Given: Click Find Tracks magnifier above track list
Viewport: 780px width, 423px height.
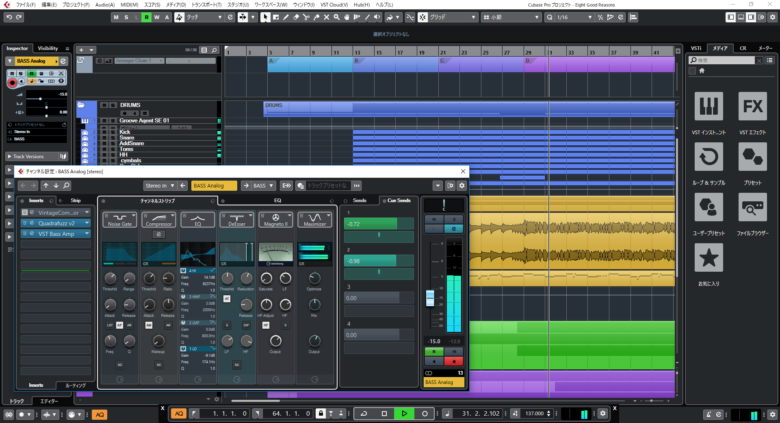Looking at the screenshot, I should [214, 50].
